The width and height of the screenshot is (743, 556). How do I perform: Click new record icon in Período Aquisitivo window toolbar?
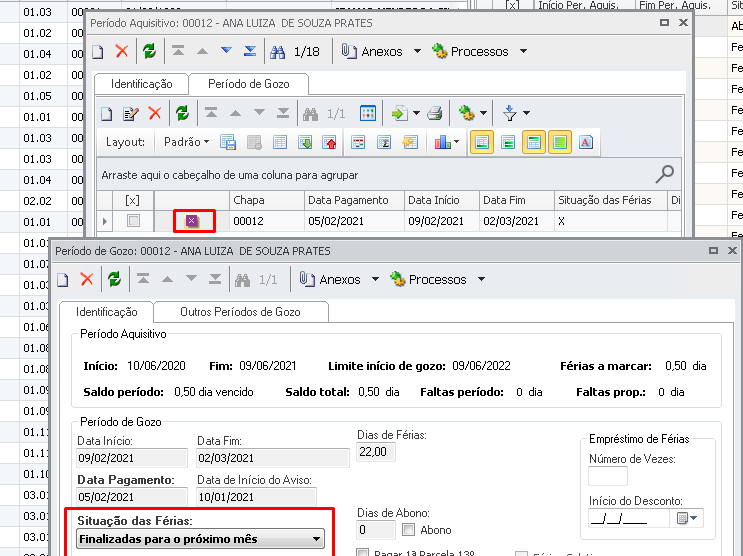pos(98,52)
